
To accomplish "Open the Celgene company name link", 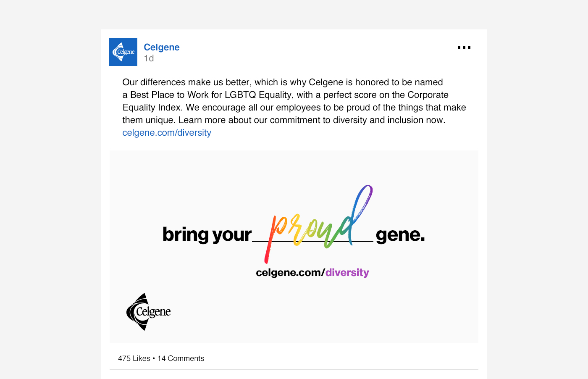I will click(162, 47).
